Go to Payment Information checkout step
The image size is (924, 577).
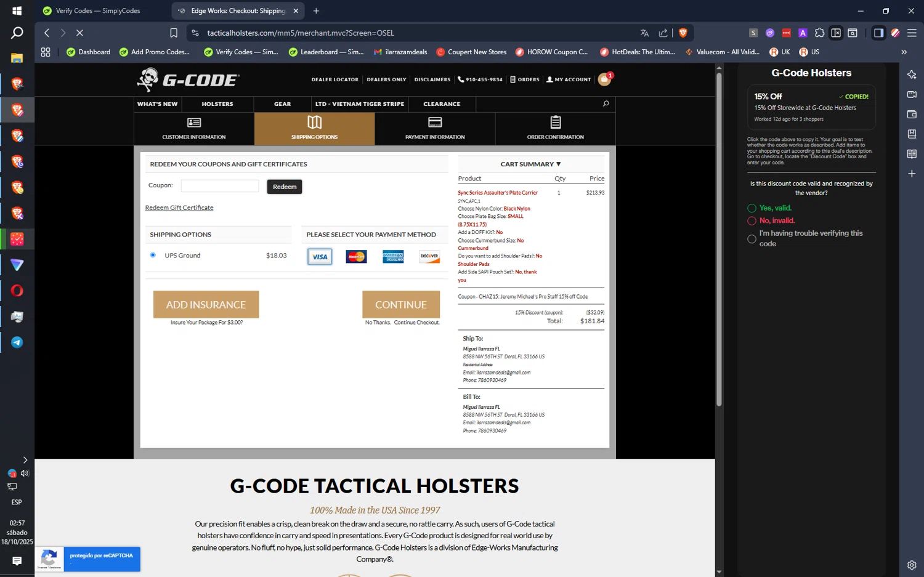(x=435, y=128)
